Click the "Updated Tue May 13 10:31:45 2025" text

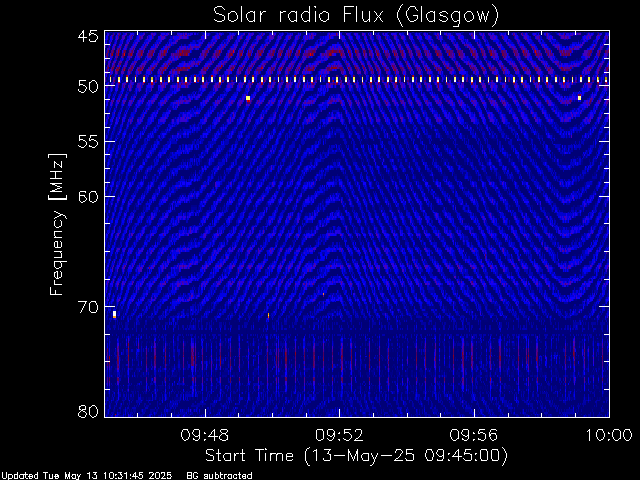86,476
